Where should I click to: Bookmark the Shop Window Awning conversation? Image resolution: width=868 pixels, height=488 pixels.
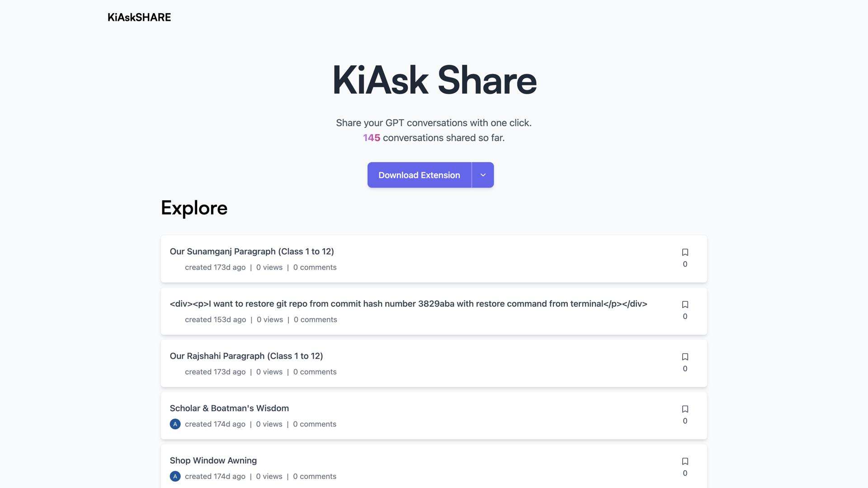coord(685,461)
